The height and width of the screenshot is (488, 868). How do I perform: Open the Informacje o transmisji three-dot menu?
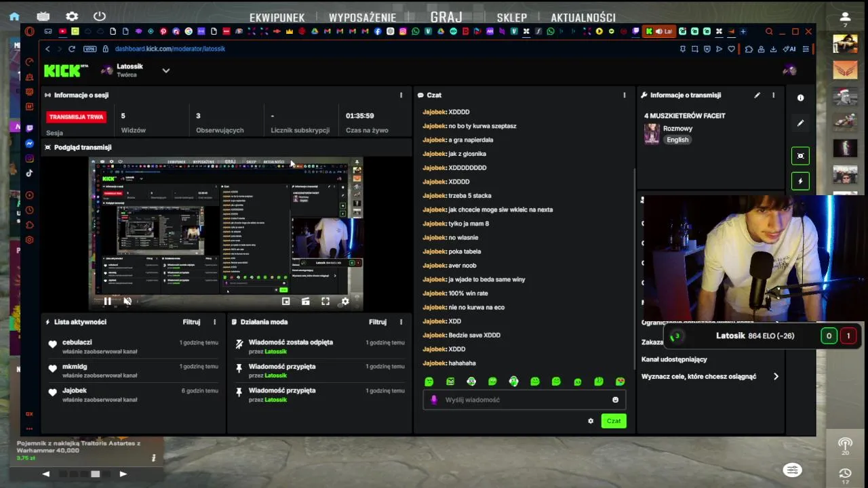click(x=773, y=95)
